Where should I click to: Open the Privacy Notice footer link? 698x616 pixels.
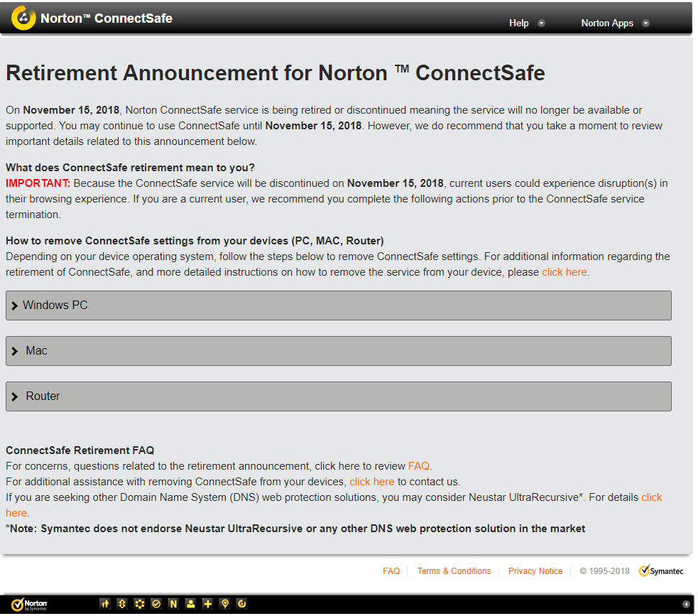coord(535,571)
